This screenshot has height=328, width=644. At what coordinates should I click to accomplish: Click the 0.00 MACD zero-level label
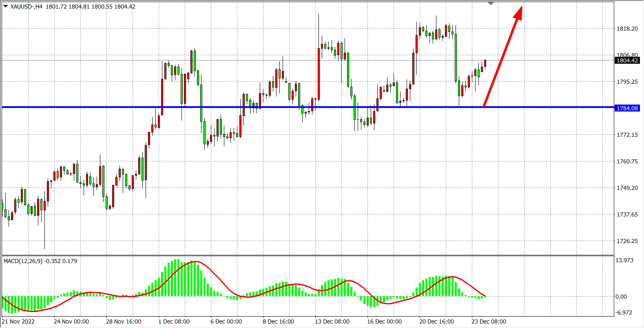621,297
